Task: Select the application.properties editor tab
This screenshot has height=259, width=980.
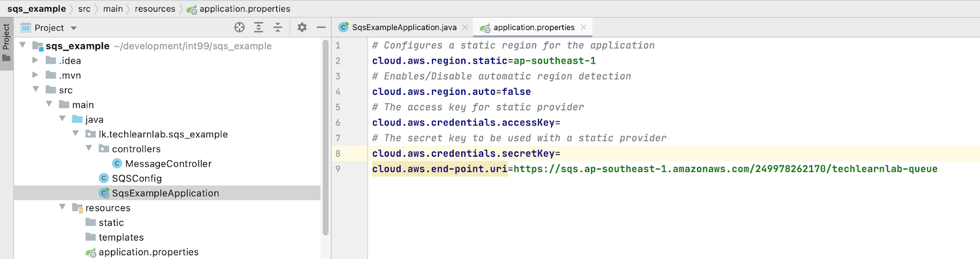Action: pos(533,28)
